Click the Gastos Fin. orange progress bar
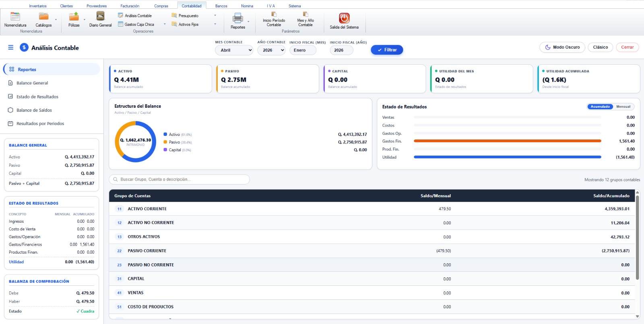Viewport: 644px width, 324px height. point(508,141)
